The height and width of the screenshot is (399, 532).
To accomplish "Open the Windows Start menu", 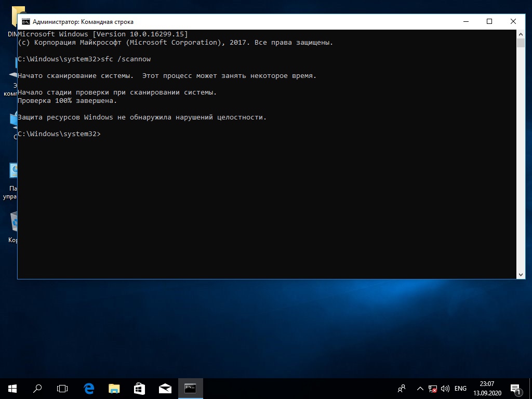I will click(12, 388).
